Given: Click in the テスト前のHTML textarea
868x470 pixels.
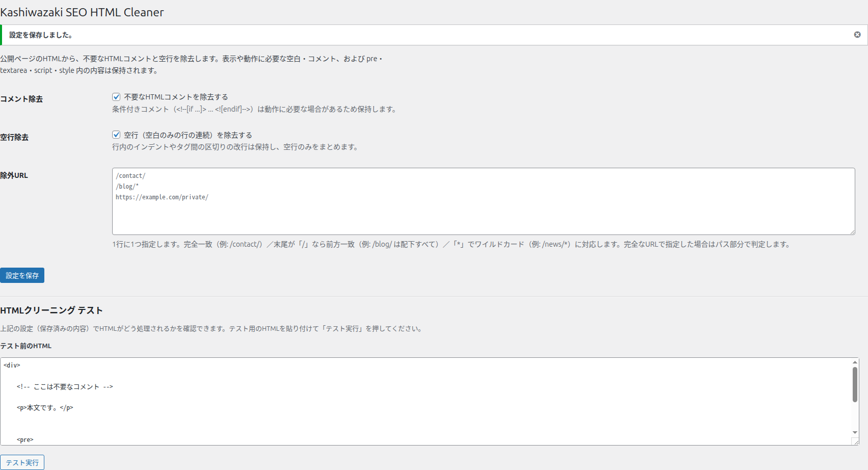Looking at the screenshot, I should (x=429, y=401).
